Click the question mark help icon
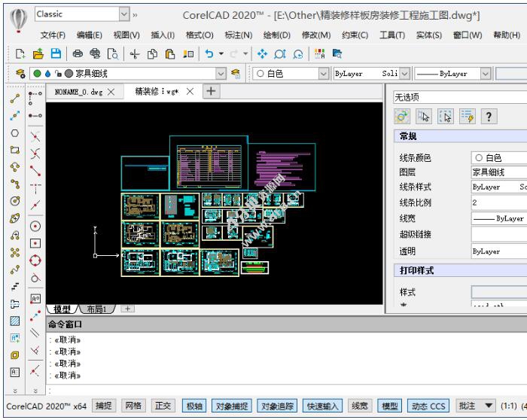Image resolution: width=527 pixels, height=420 pixels. [489, 117]
